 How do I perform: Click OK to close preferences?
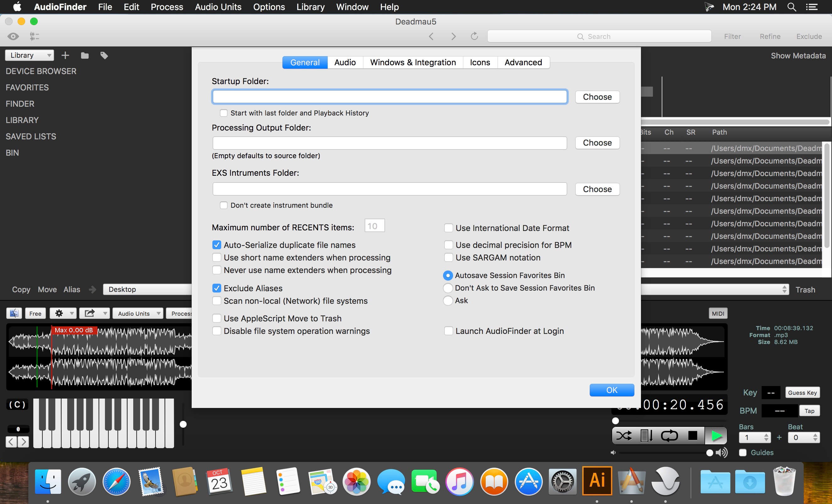click(x=611, y=390)
